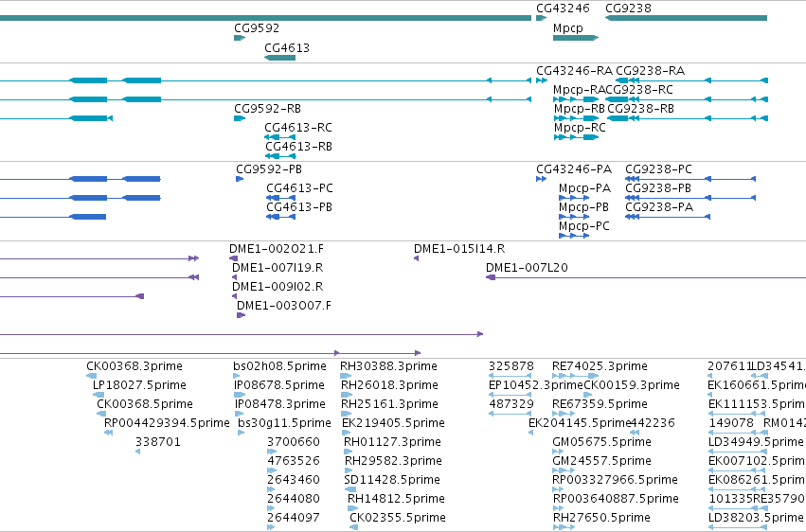The height and width of the screenshot is (532, 806).
Task: Click the RE67359.5prime label
Action: click(x=600, y=404)
